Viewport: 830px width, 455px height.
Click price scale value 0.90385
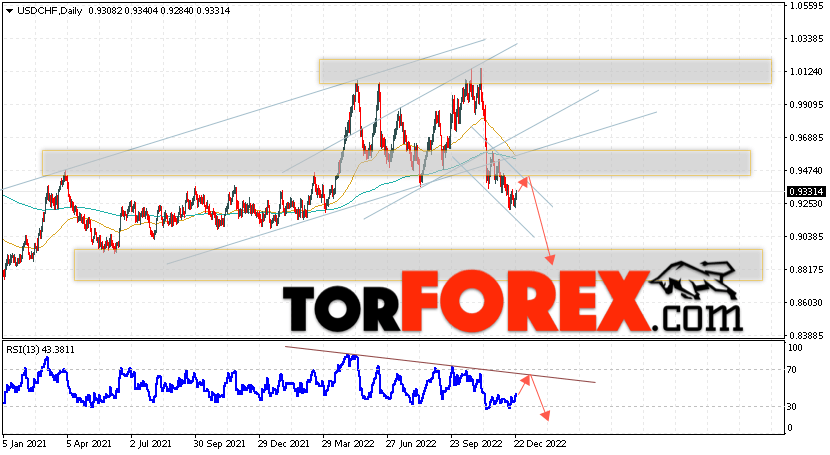806,236
